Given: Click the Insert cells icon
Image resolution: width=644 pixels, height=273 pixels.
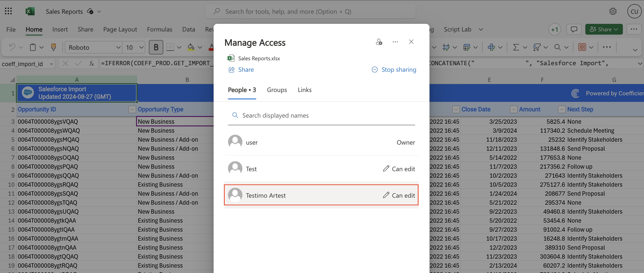Looking at the screenshot, I should tap(491, 47).
